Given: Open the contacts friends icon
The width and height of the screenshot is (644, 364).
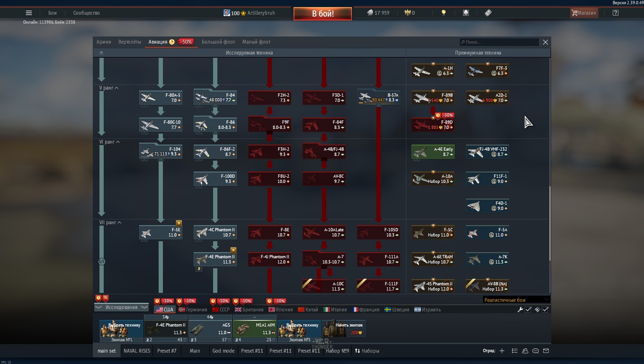Looking at the screenshot, I should point(525,351).
